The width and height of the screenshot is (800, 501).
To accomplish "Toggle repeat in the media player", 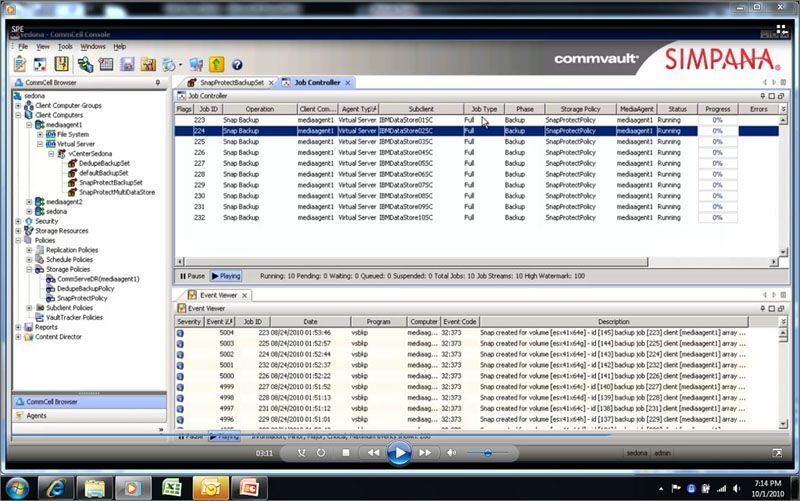I will point(320,453).
